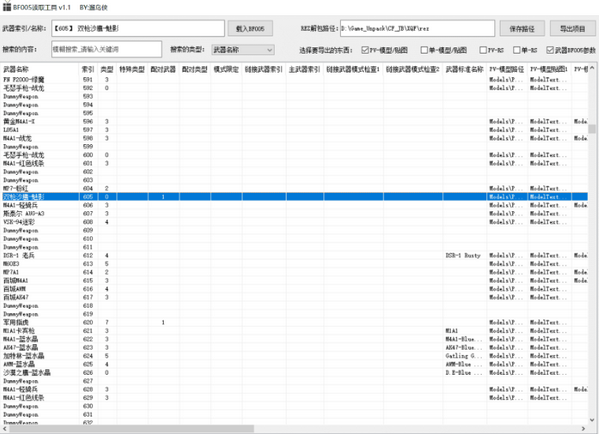This screenshot has width=599, height=434.
Task: Click the scroll-up arrow of the table
Action: click(x=592, y=68)
